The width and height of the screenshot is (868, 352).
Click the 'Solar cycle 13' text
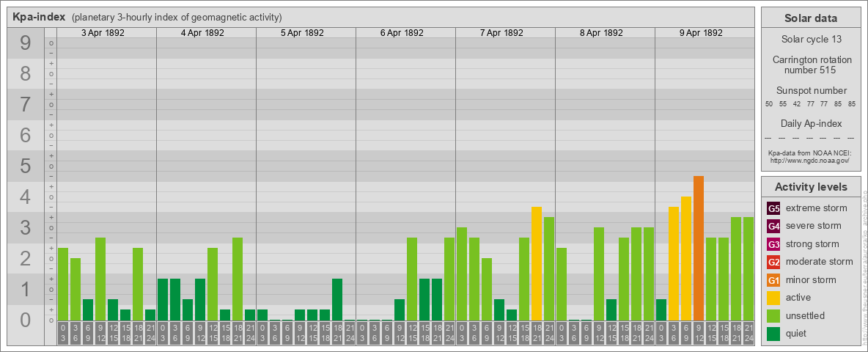click(811, 40)
